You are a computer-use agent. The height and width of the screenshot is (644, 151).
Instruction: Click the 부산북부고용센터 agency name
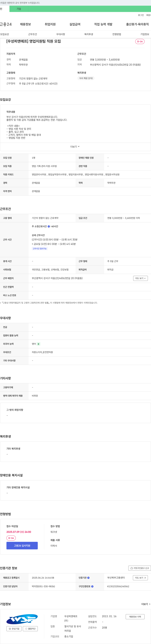(x=116, y=578)
